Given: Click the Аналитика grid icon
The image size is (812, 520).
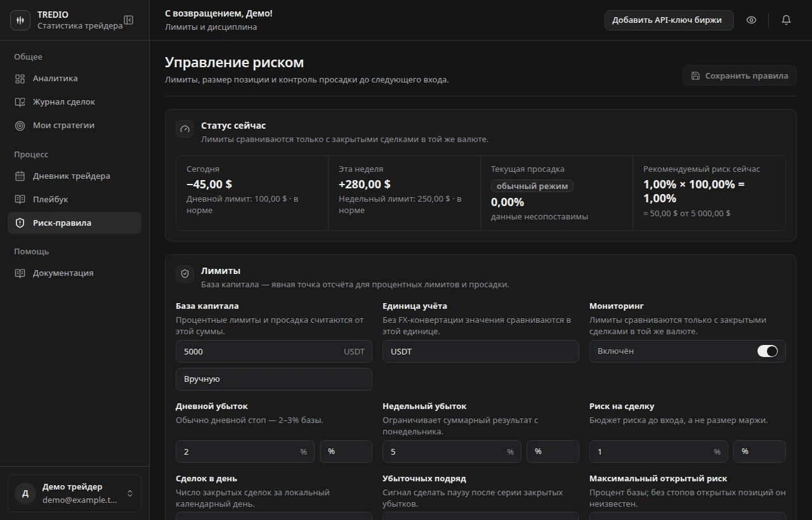Looking at the screenshot, I should click(20, 79).
